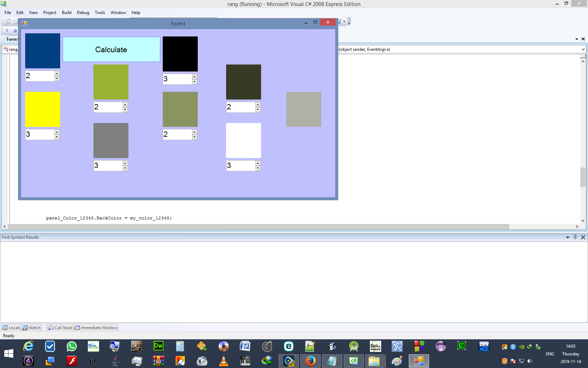Image resolution: width=588 pixels, height=368 pixels.
Task: Open the View menu
Action: 33,13
